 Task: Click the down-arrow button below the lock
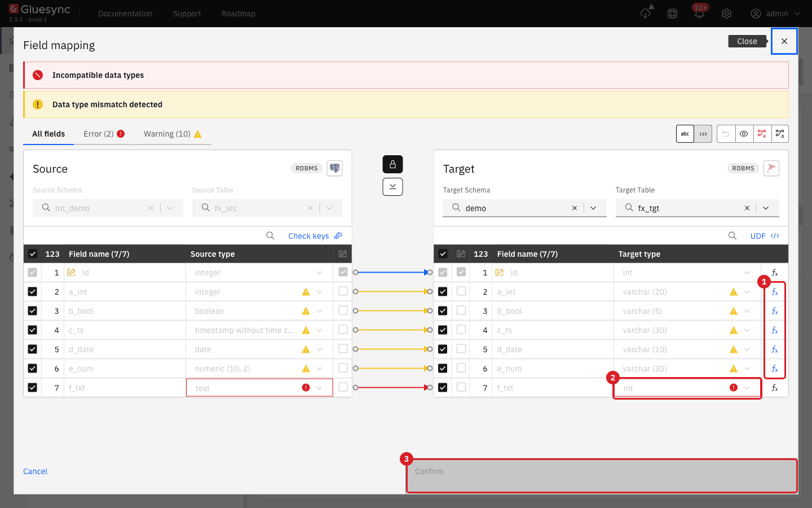392,187
